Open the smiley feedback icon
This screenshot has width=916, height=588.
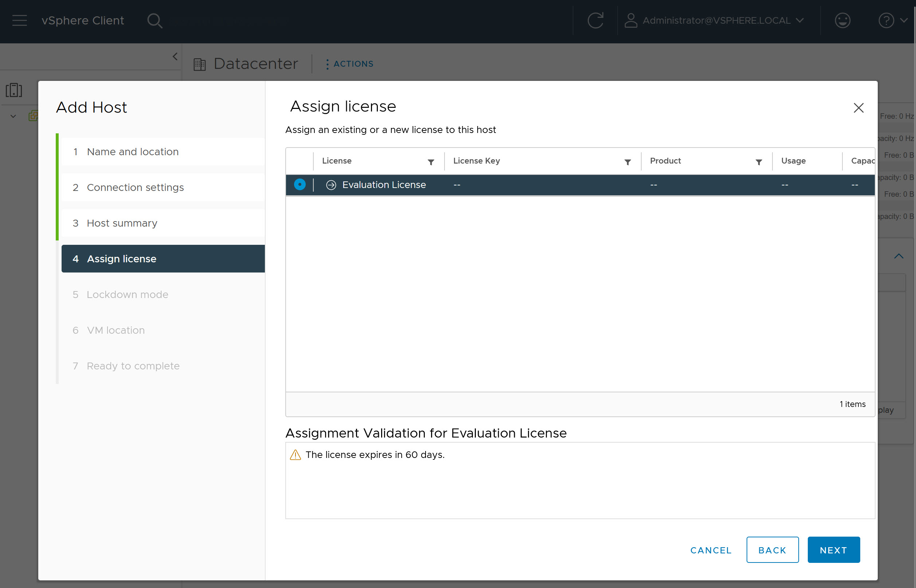pos(842,20)
